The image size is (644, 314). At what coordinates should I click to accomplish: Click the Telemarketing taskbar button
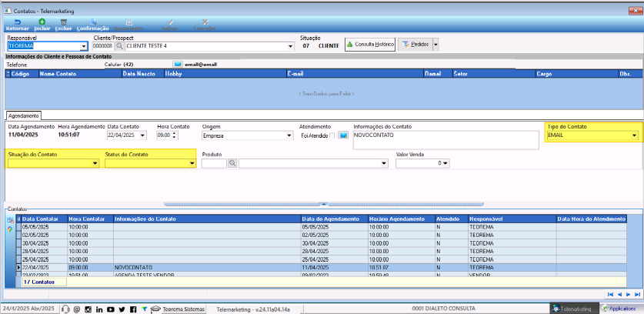[x=574, y=309]
